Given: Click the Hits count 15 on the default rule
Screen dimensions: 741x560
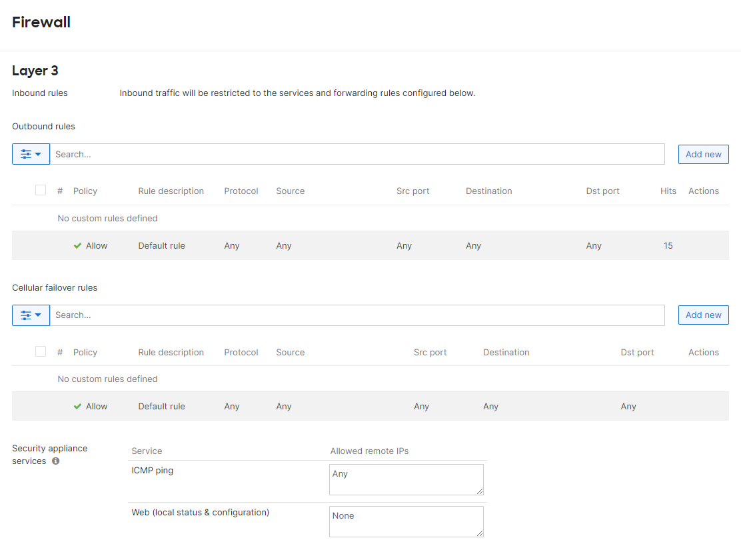Looking at the screenshot, I should click(x=668, y=245).
